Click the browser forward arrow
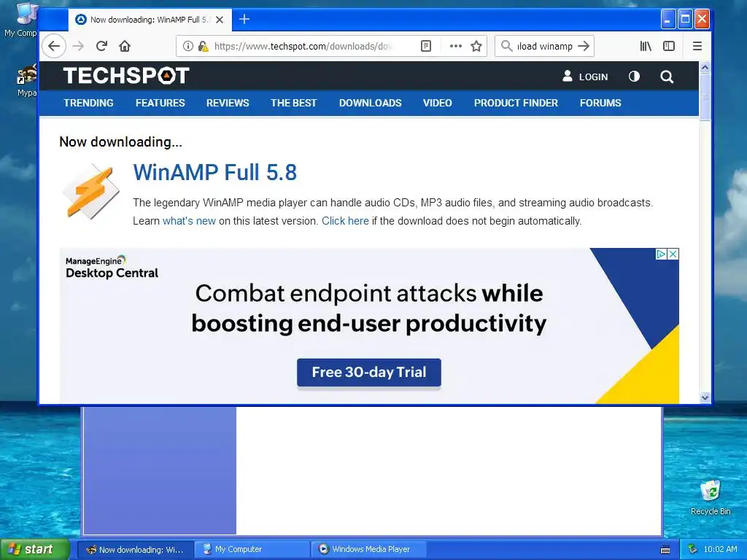 tap(78, 46)
